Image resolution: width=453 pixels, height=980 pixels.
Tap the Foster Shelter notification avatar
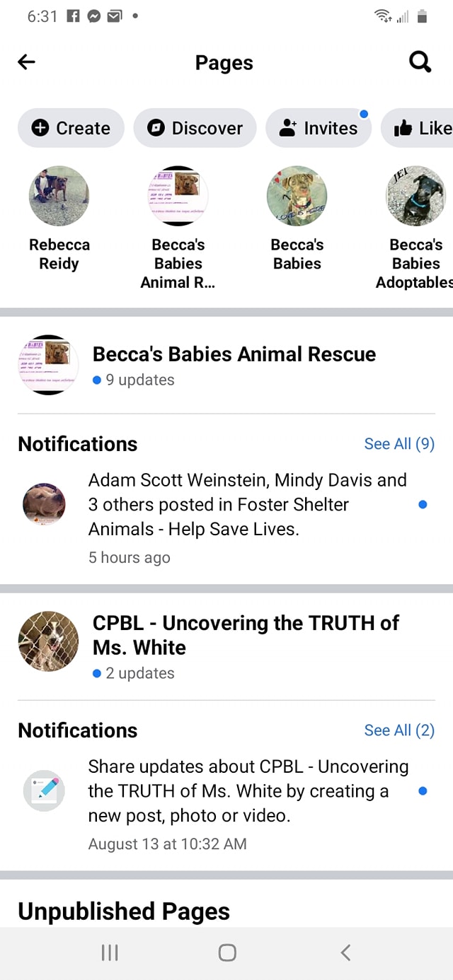click(x=45, y=505)
